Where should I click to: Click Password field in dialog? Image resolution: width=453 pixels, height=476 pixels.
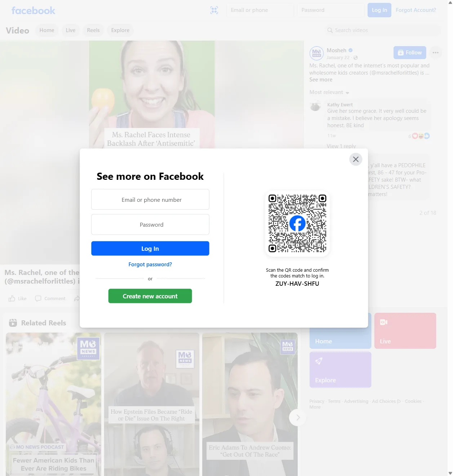pyautogui.click(x=150, y=224)
